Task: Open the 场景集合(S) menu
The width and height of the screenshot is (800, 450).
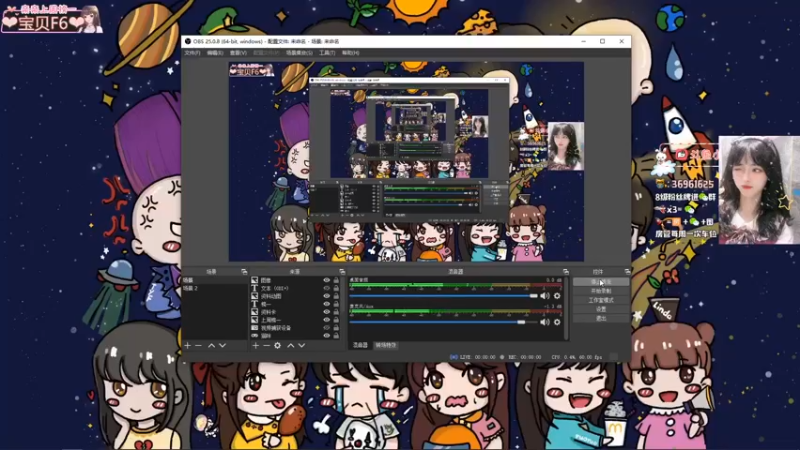Action: [299, 53]
